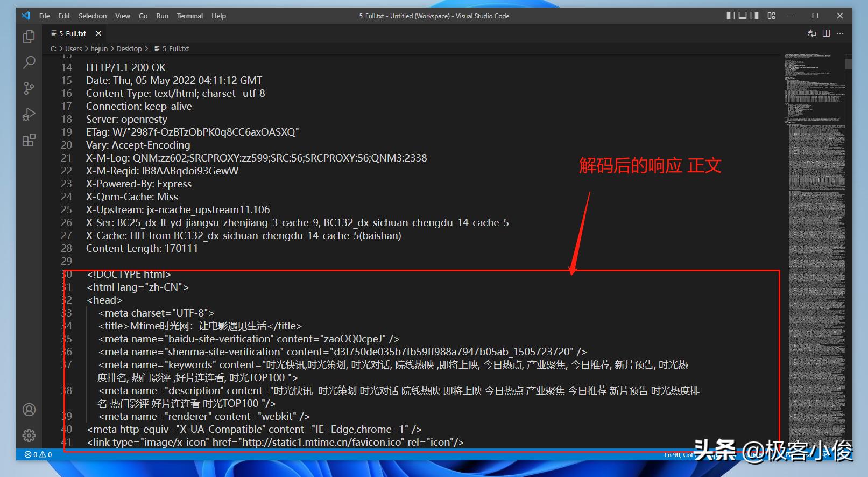Image resolution: width=868 pixels, height=477 pixels.
Task: Click the X-Ser header line
Action: 297,222
